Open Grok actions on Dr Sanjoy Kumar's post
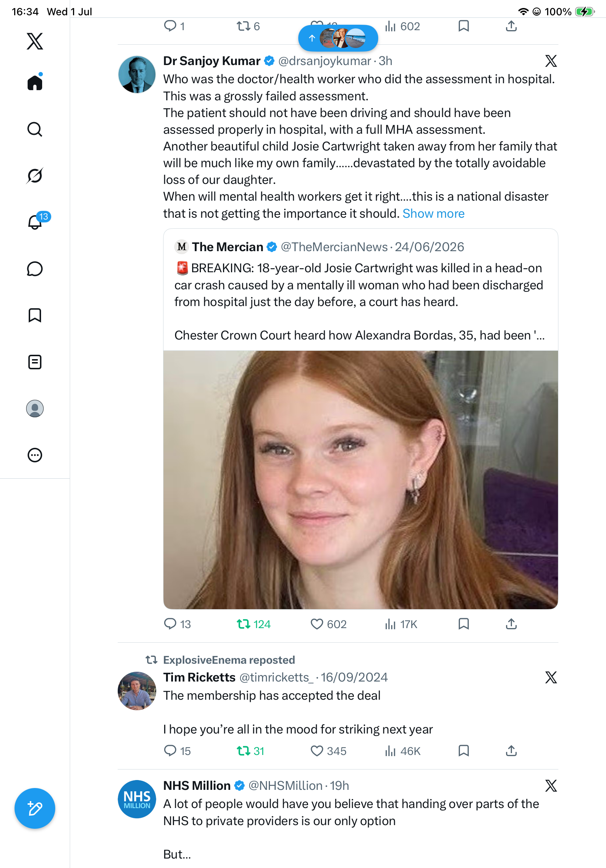 pyautogui.click(x=551, y=61)
